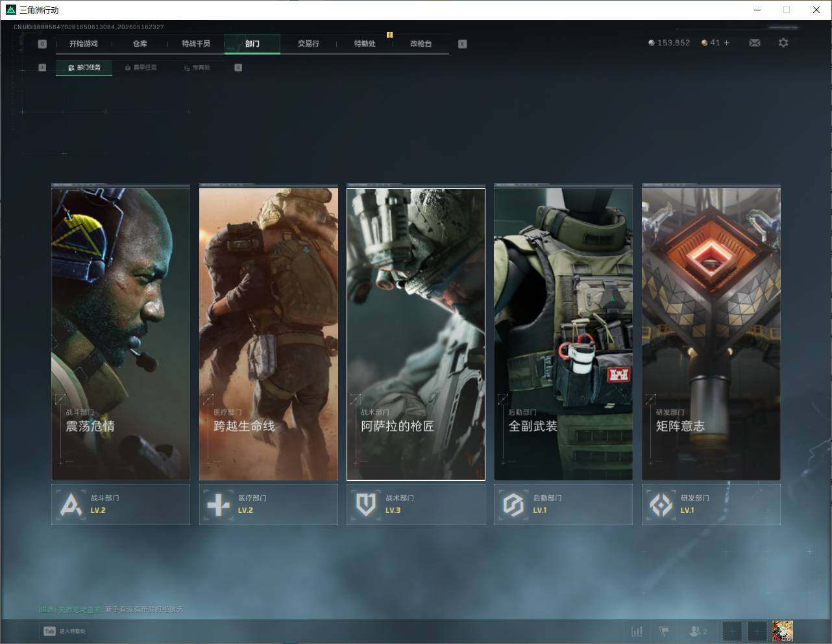832x644 pixels.
Task: Open the 仓库 tab
Action: point(140,43)
